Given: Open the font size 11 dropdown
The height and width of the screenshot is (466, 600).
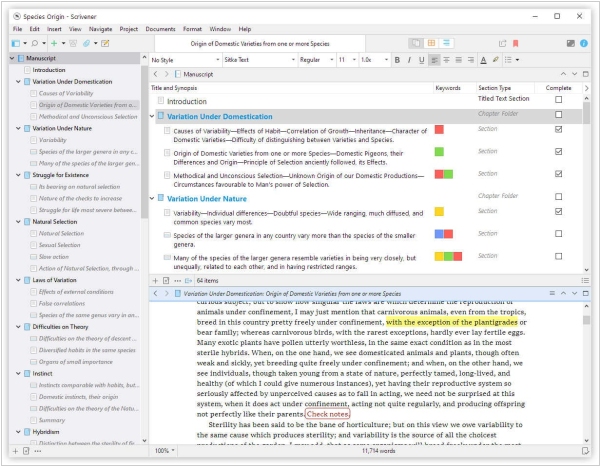Looking at the screenshot, I should [x=347, y=60].
